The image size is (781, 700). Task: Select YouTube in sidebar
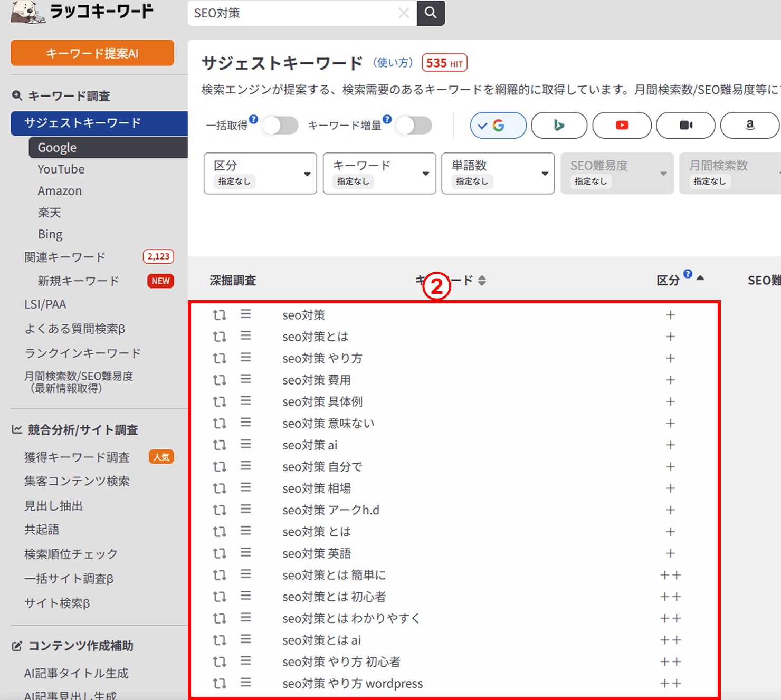point(61,169)
